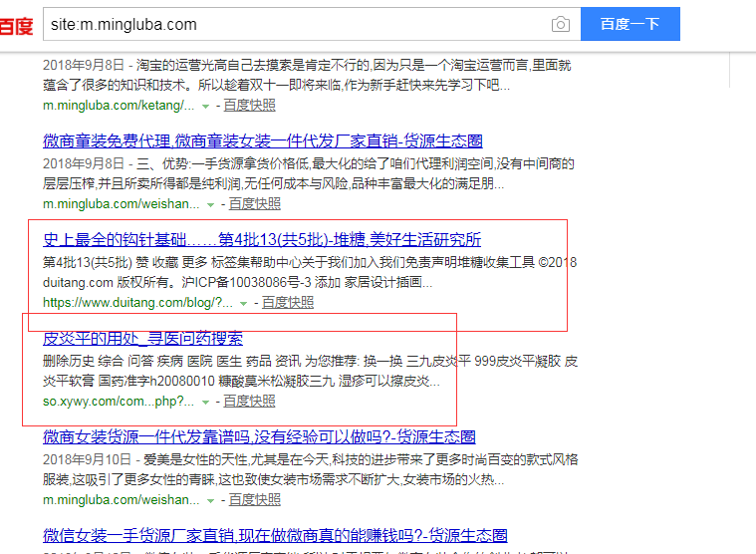This screenshot has width=756, height=554.
Task: Click the 百度一下 search button
Action: click(630, 24)
